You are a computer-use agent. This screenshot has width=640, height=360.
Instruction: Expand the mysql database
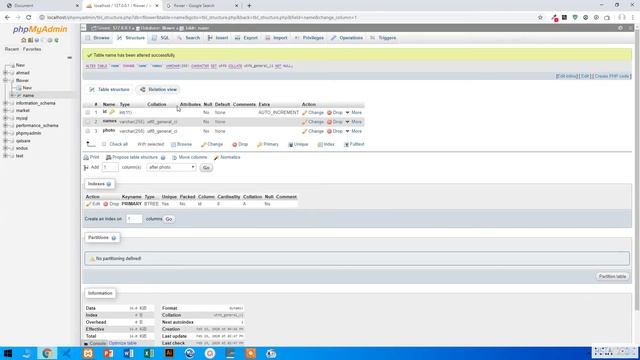[x=5, y=118]
